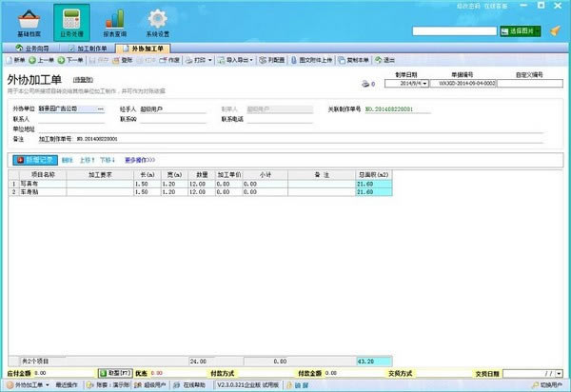571x392 pixels.
Task: Expand the 导入导出 dropdown menu
Action: tap(234, 60)
